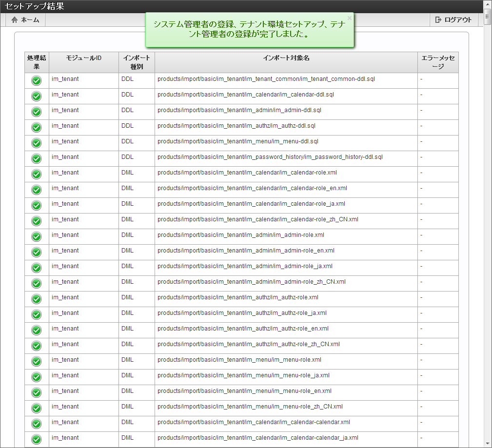Viewport: 492px width, 448px height.
Task: Select the path ending im_menu-role_zh_CN.xml
Action: (x=250, y=407)
